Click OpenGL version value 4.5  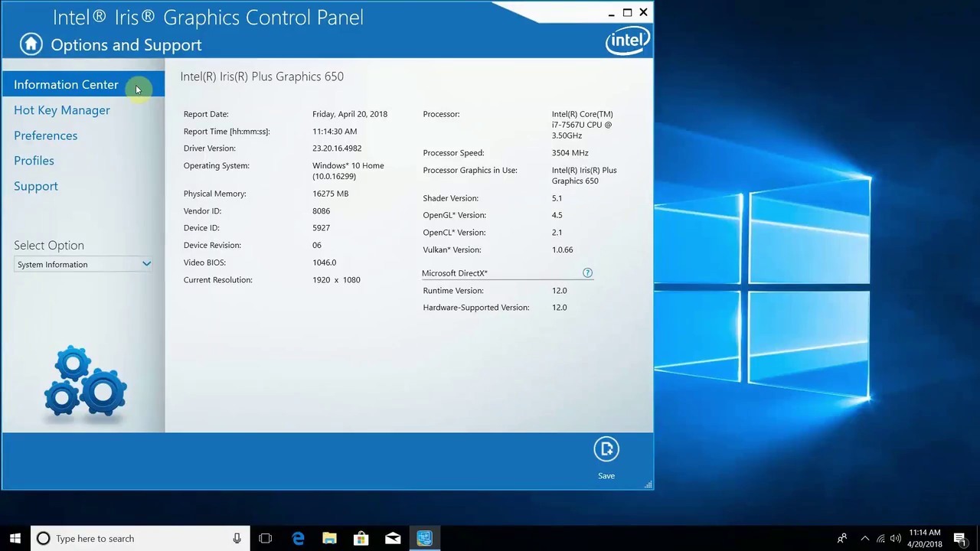click(557, 215)
